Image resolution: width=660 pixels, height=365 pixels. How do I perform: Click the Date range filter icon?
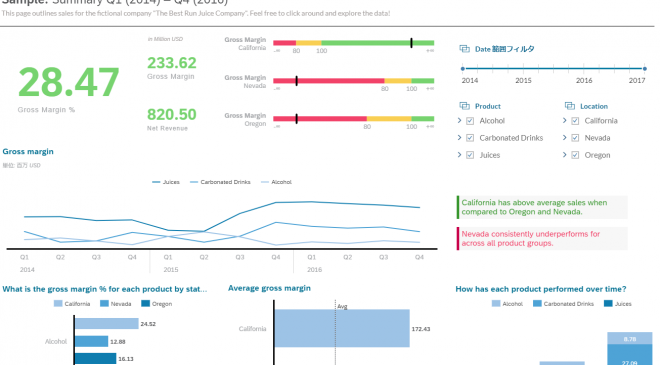click(x=464, y=49)
